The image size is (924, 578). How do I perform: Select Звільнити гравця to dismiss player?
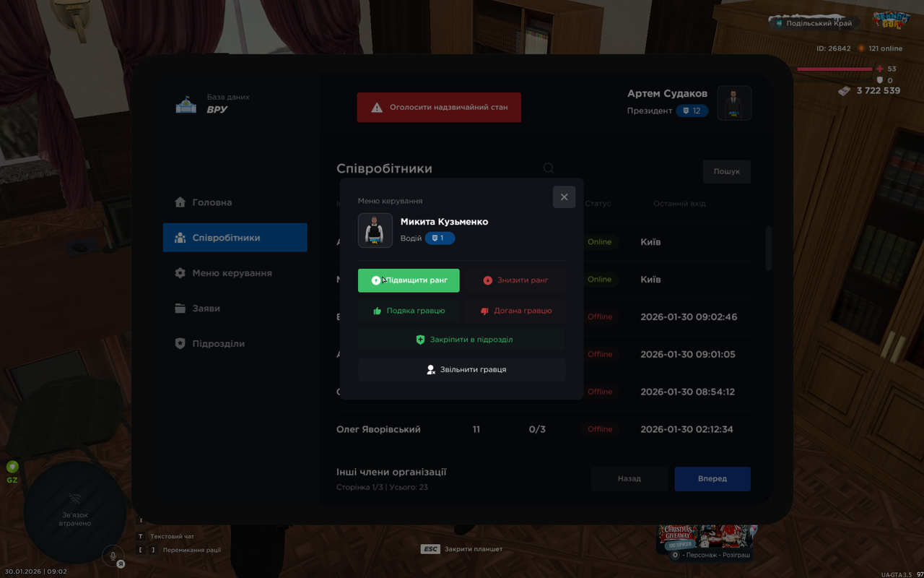(x=462, y=370)
